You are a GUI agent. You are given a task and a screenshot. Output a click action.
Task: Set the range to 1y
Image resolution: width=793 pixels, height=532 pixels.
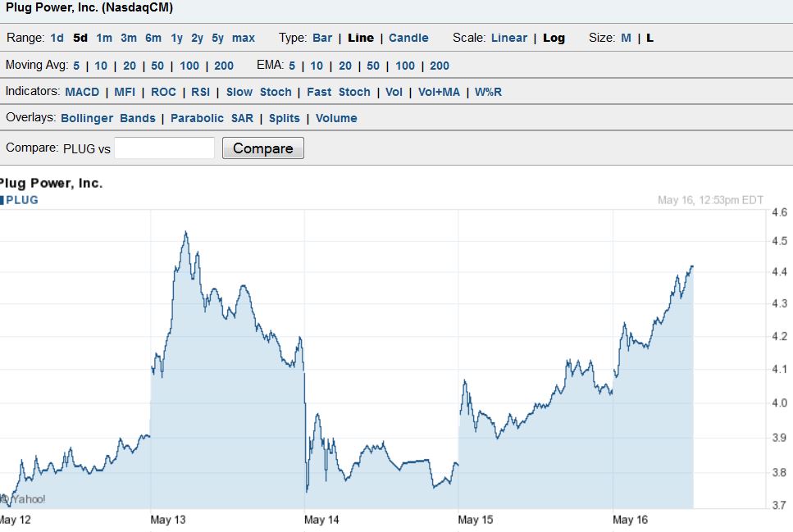click(x=176, y=38)
